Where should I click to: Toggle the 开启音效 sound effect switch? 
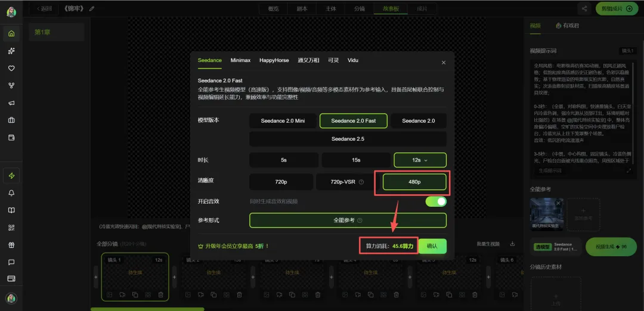tap(436, 201)
